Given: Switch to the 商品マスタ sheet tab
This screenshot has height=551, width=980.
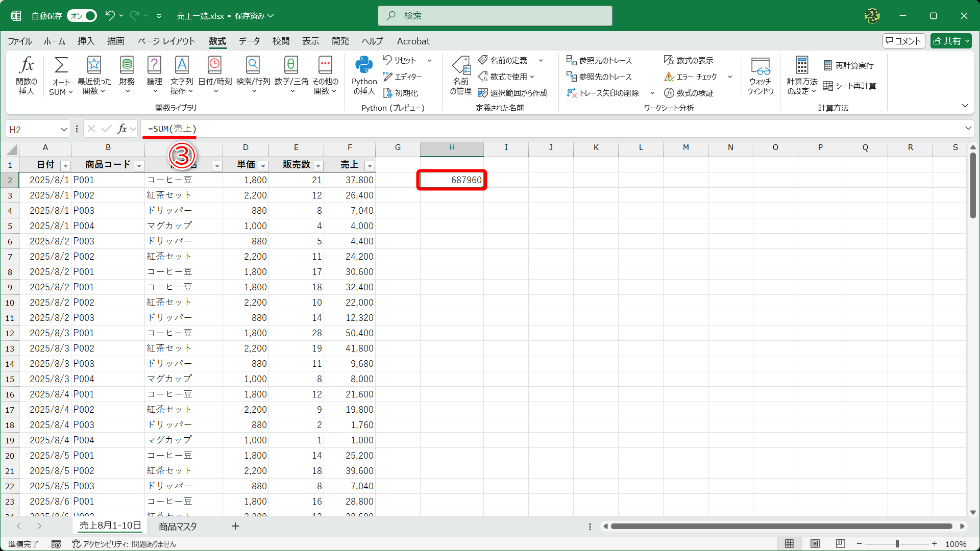Looking at the screenshot, I should 178,527.
